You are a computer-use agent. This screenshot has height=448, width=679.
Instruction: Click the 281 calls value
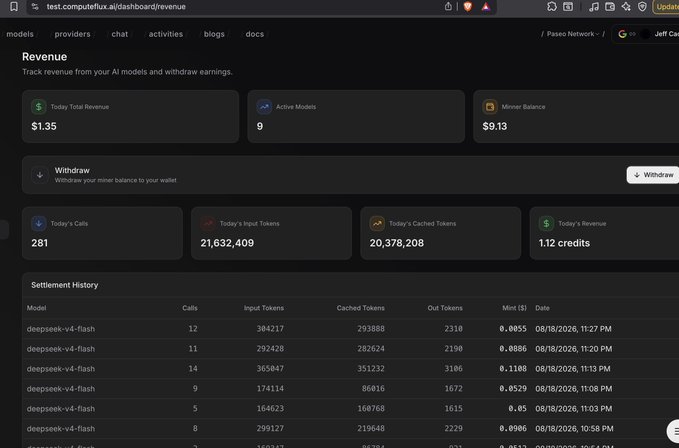[39, 243]
